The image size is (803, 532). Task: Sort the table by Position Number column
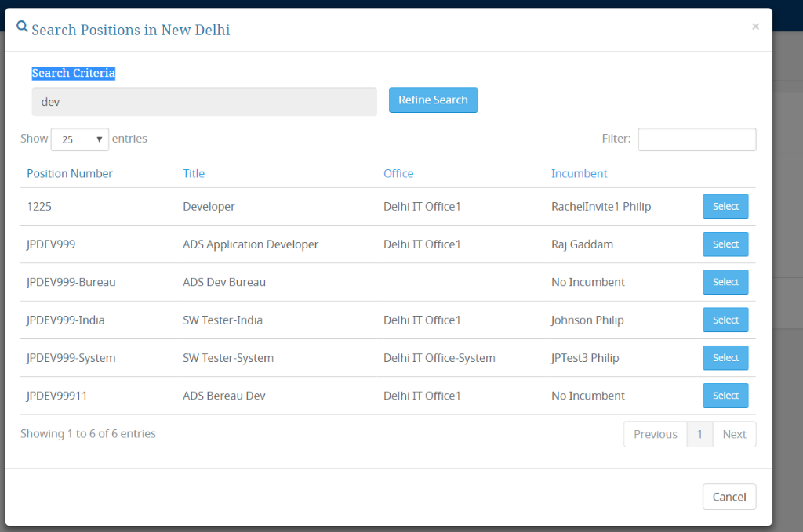pyautogui.click(x=70, y=173)
